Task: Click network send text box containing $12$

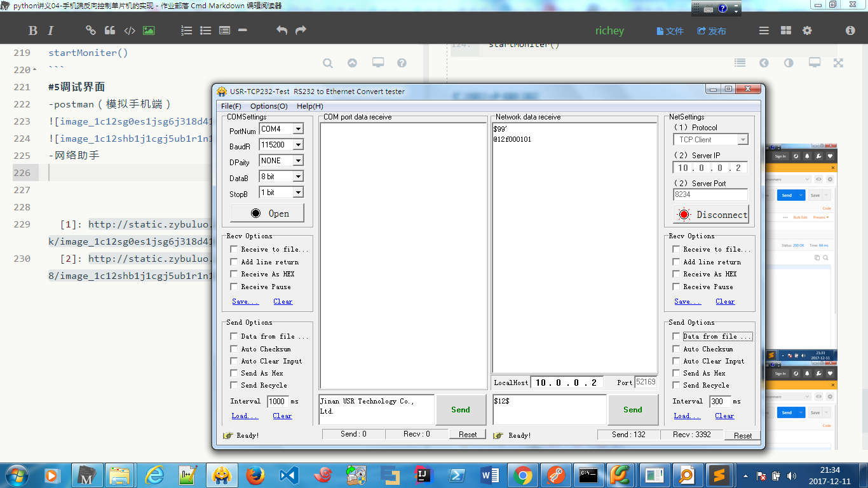Action: pyautogui.click(x=550, y=410)
